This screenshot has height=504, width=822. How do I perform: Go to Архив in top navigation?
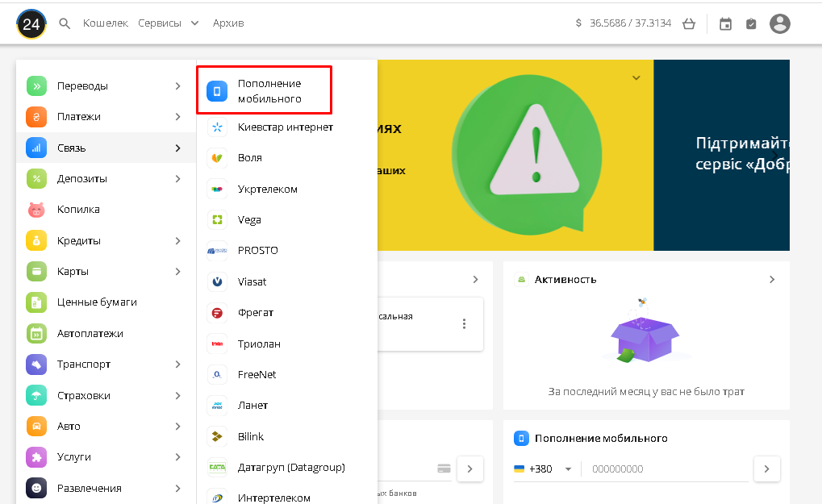click(x=228, y=23)
